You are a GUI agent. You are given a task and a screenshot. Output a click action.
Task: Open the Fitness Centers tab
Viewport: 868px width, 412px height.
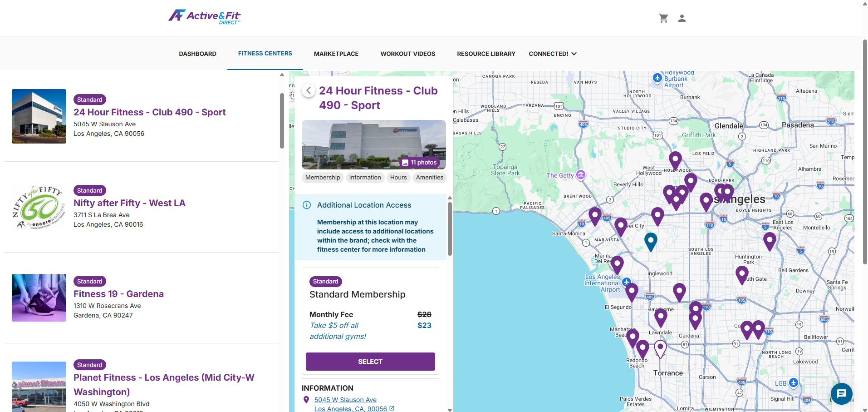tap(265, 53)
